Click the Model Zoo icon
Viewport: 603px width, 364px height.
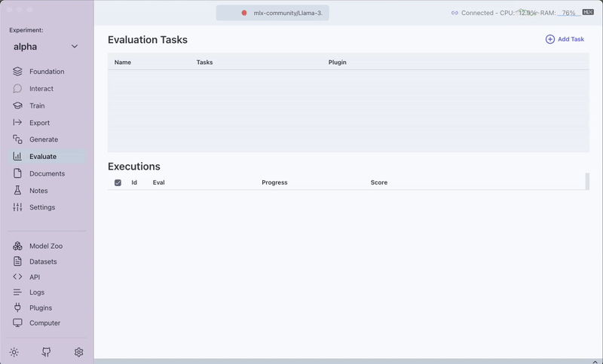17,246
